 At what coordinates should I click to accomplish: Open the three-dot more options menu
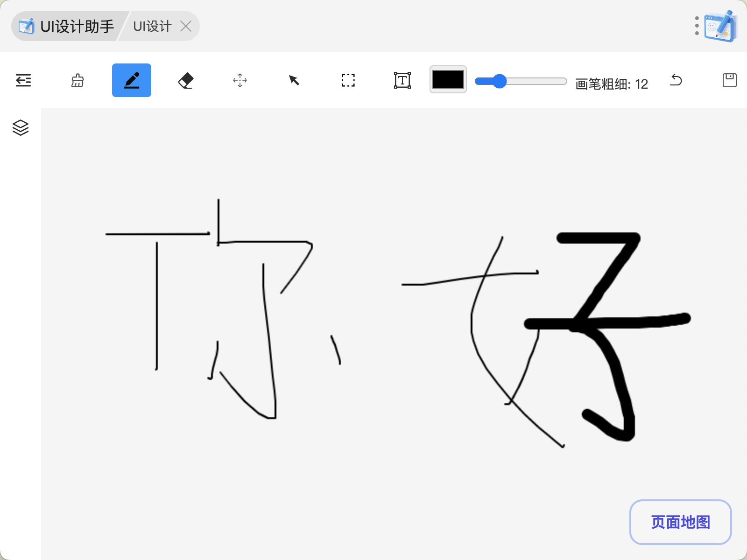(x=697, y=26)
